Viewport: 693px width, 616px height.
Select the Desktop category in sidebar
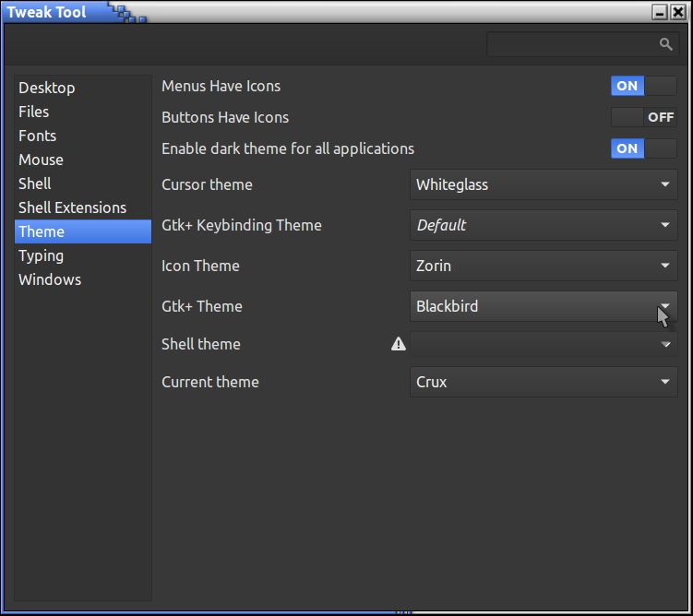pyautogui.click(x=47, y=88)
